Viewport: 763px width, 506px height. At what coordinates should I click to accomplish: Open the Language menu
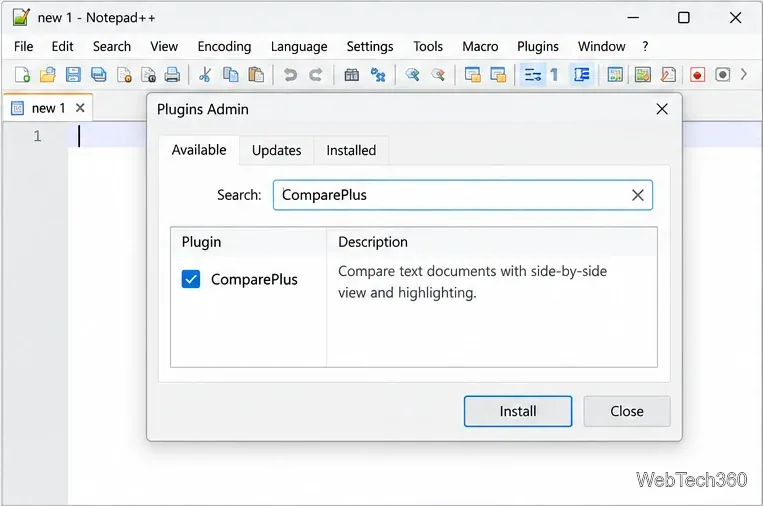click(x=299, y=46)
